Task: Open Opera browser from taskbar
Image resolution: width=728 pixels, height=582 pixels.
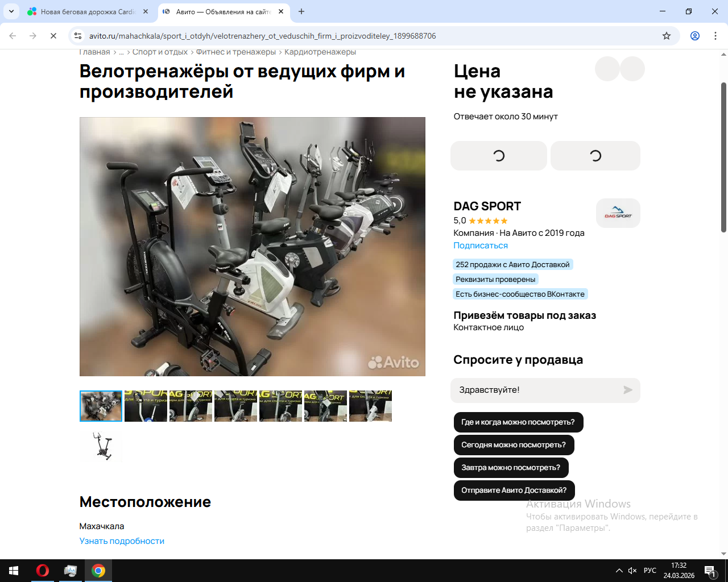Action: (x=43, y=571)
